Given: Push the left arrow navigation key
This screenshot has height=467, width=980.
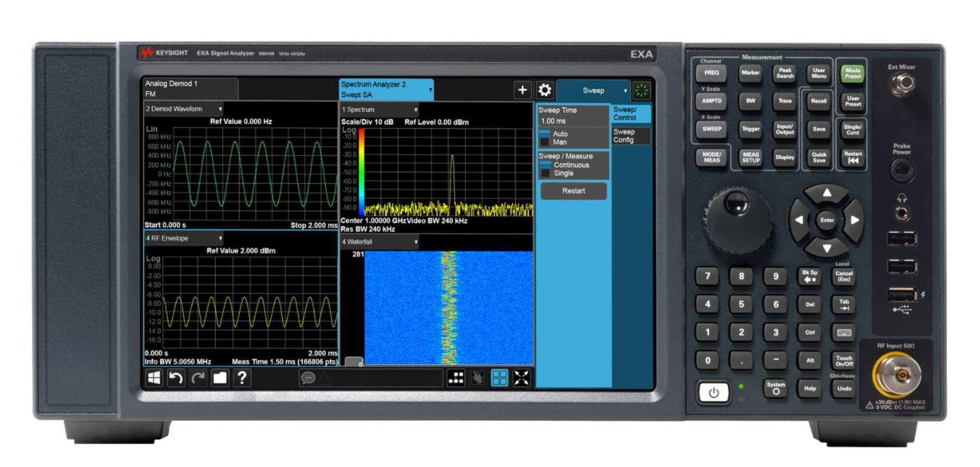Looking at the screenshot, I should click(799, 220).
